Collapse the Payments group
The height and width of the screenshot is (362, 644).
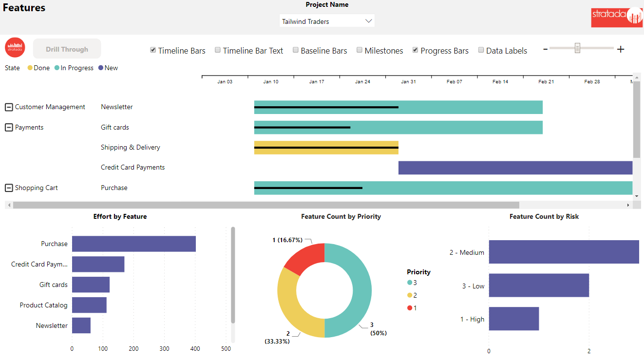[9, 128]
